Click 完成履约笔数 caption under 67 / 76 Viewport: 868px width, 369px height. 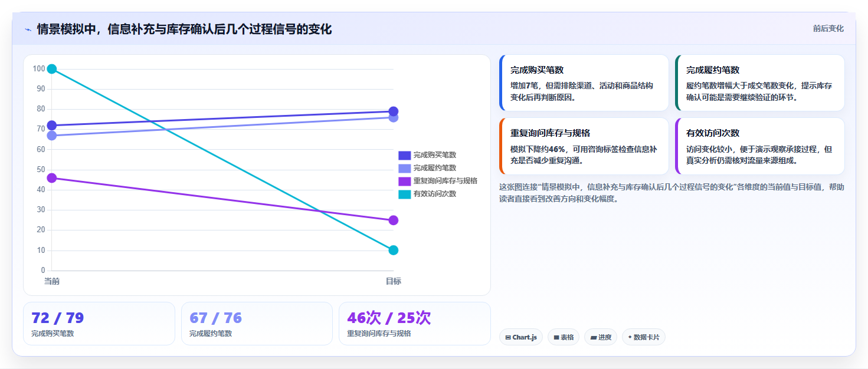[211, 334]
